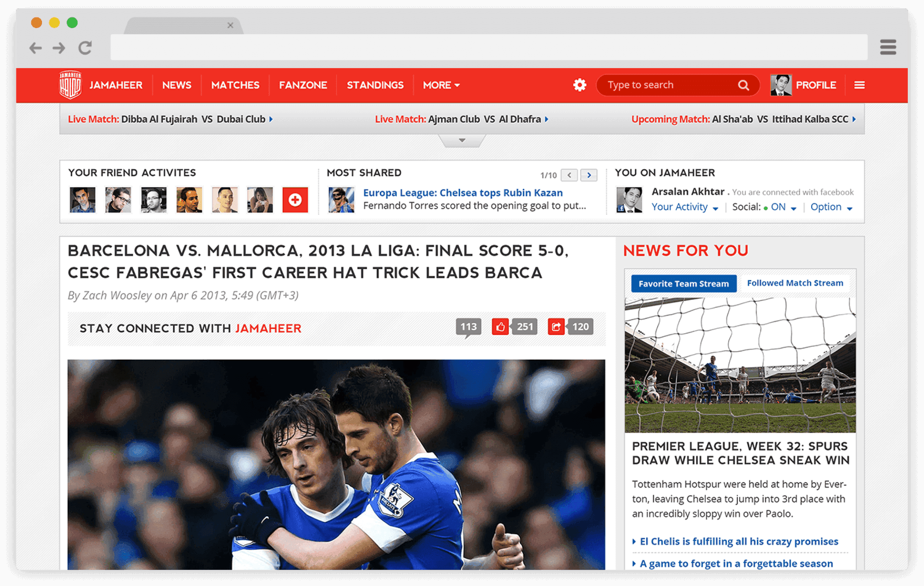Go to the JAMAHEER home menu item

[116, 85]
